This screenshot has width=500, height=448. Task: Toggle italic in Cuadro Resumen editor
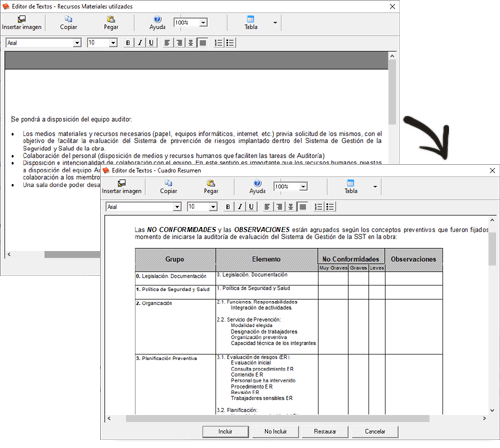coord(240,207)
